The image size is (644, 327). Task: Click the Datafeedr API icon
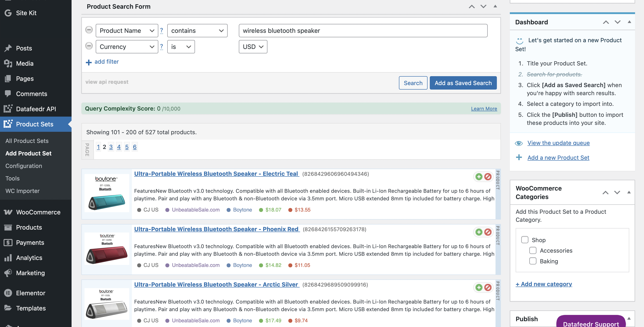8,109
